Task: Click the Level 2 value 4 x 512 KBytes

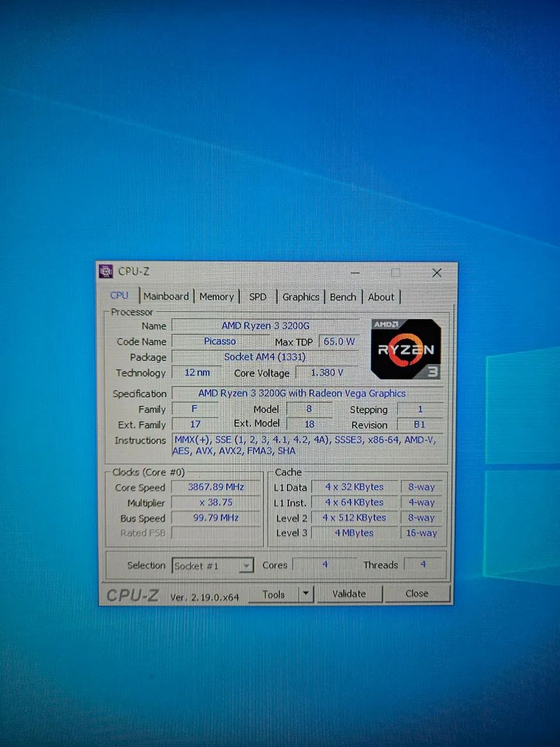Action: coord(354,518)
